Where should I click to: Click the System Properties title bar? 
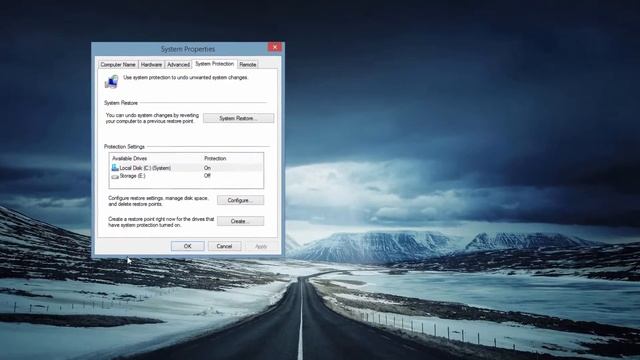click(x=187, y=49)
